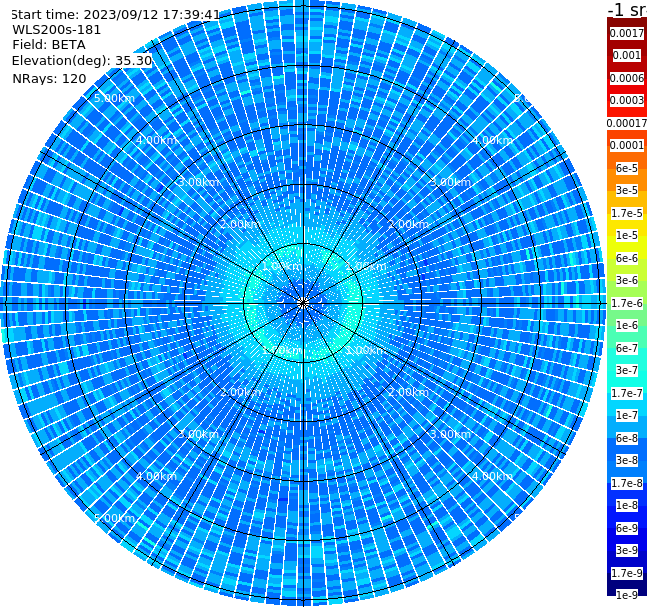647x607 pixels.
Task: Select the 1.7e-6 colorbar value
Action: coord(627,303)
